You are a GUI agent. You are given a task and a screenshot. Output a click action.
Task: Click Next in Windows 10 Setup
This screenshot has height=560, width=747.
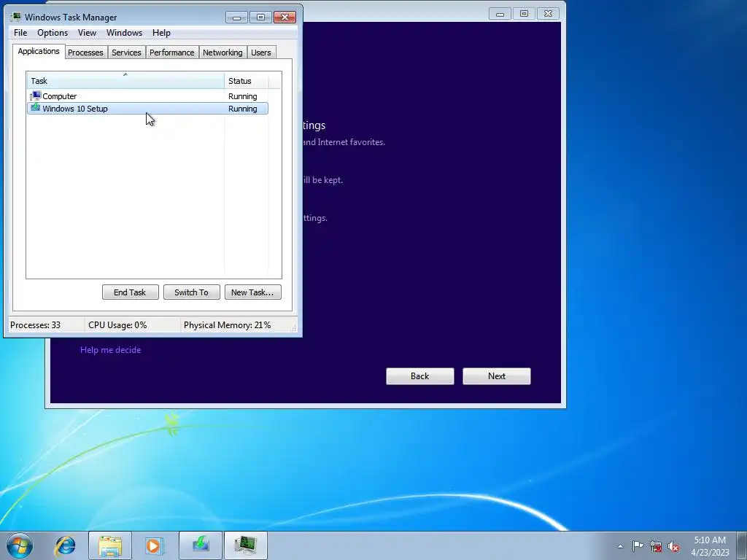click(x=496, y=376)
